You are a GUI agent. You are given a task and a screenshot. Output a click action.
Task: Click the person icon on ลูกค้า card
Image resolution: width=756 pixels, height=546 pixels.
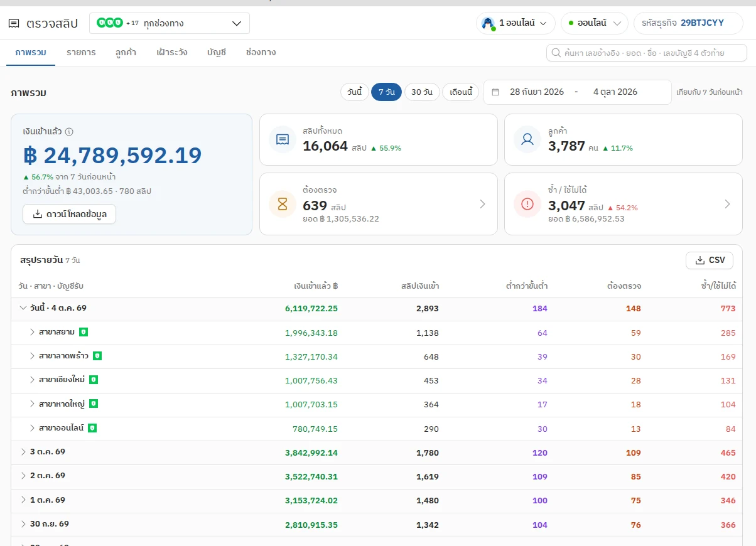pos(527,139)
